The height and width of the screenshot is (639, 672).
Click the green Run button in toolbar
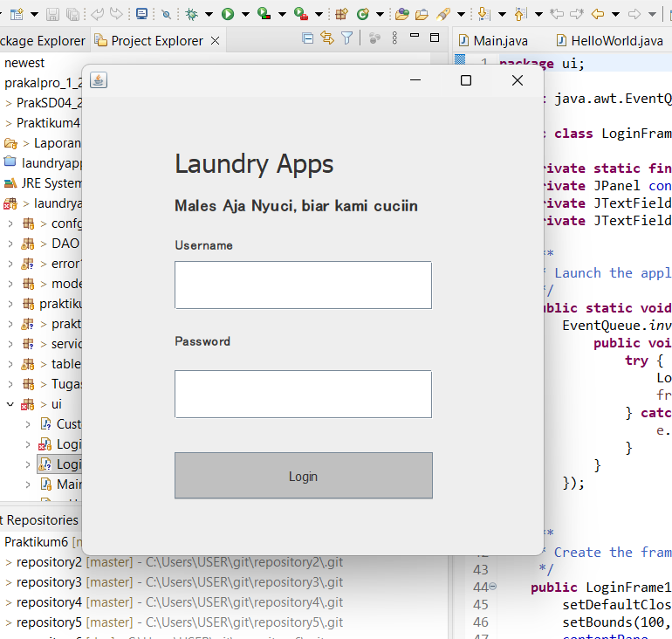point(227,14)
